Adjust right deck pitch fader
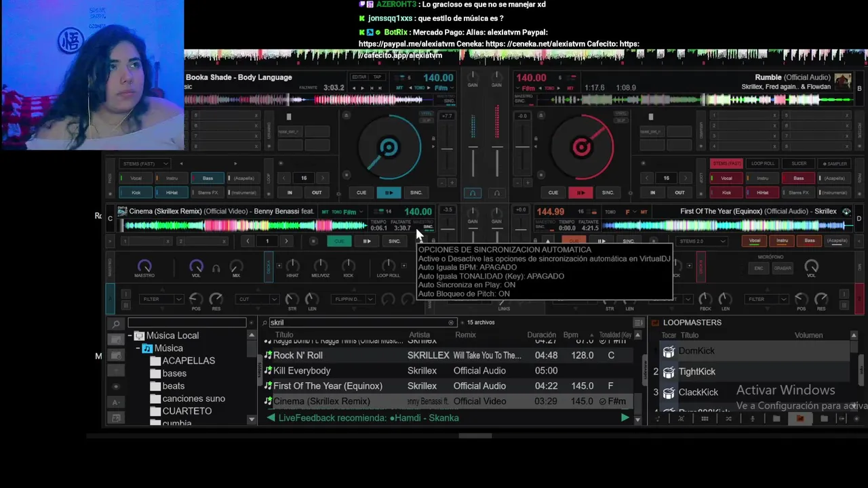 (522, 147)
